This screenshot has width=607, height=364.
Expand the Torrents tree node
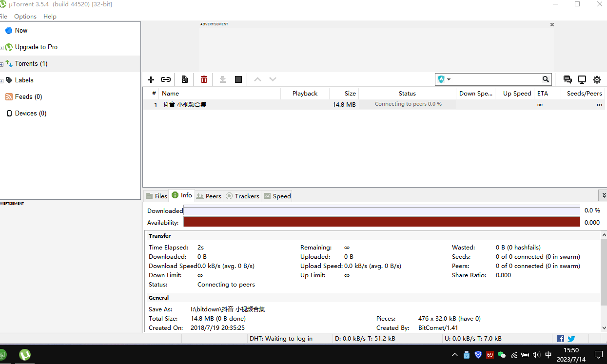pos(1,64)
